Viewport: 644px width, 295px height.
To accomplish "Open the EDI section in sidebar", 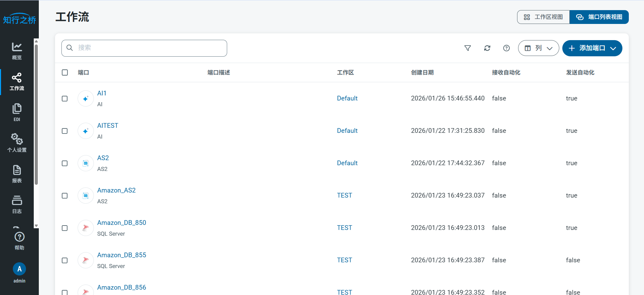I will click(x=17, y=112).
